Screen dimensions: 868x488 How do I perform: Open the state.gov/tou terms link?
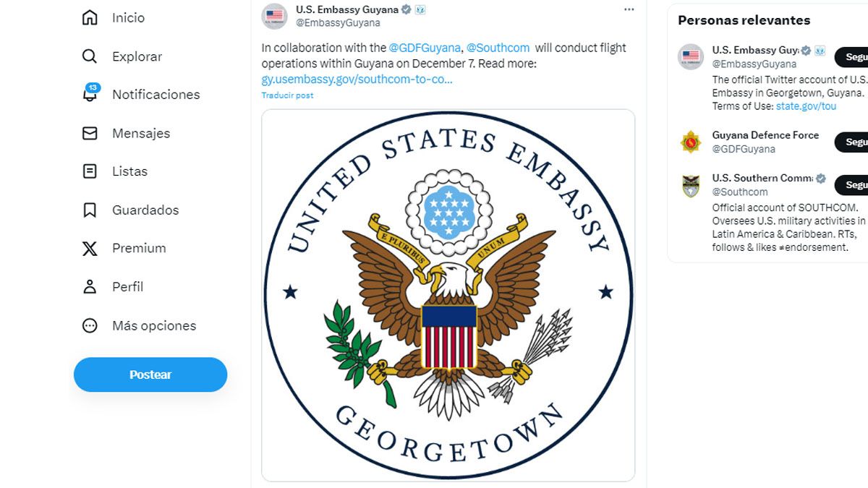(x=806, y=106)
